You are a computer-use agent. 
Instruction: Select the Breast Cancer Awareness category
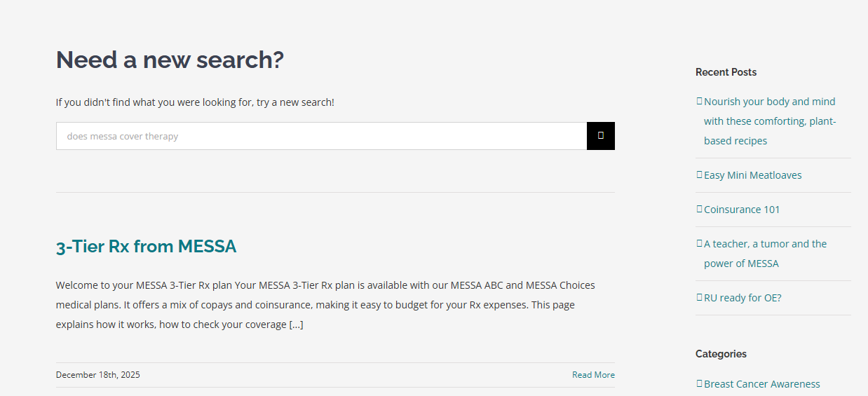click(761, 384)
